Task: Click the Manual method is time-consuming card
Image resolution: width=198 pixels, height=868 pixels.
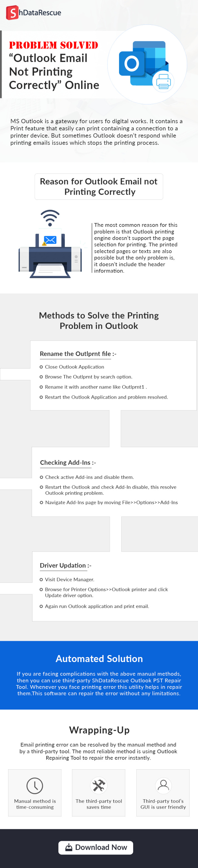Action: point(35,793)
